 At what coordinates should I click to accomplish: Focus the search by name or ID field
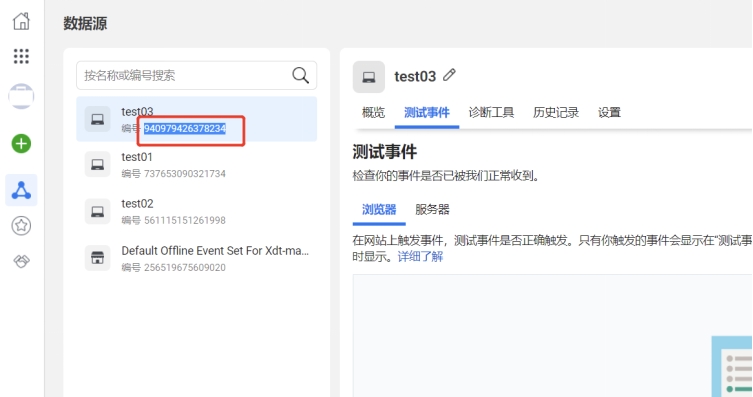[x=196, y=75]
